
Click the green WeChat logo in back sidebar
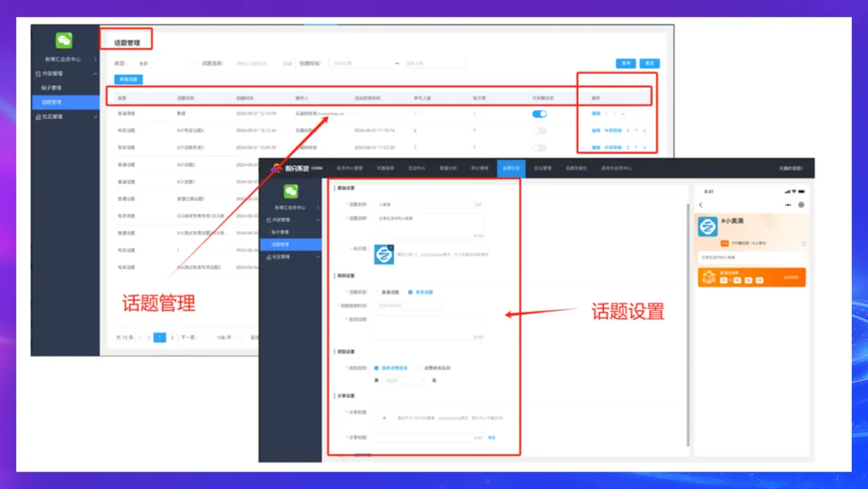(64, 40)
